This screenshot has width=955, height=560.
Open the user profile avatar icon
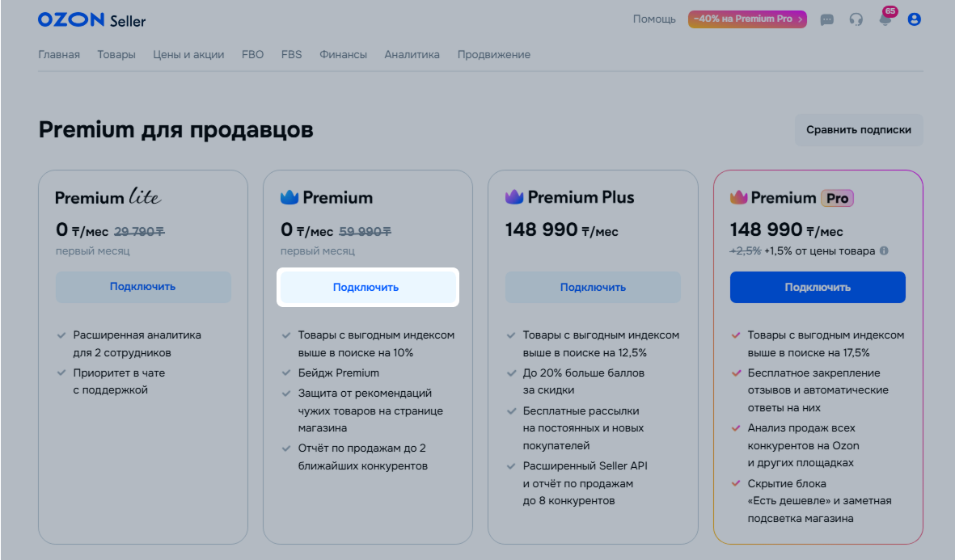[915, 19]
